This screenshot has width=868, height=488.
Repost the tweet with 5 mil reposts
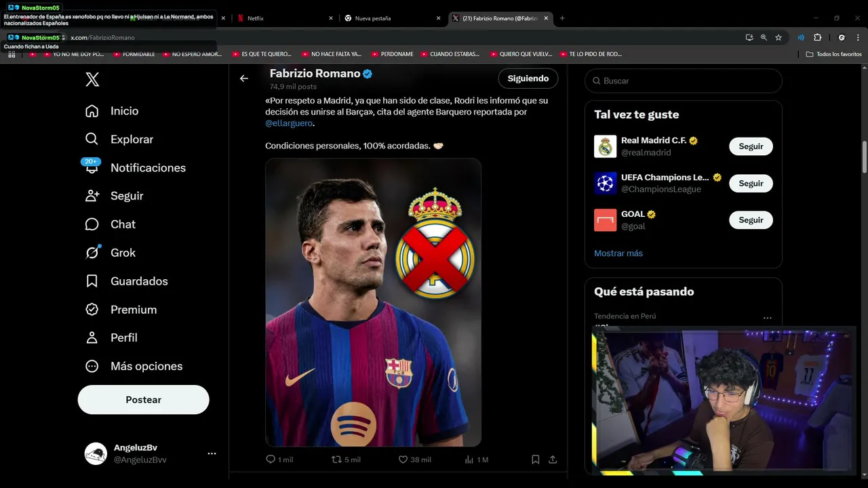pyautogui.click(x=346, y=460)
